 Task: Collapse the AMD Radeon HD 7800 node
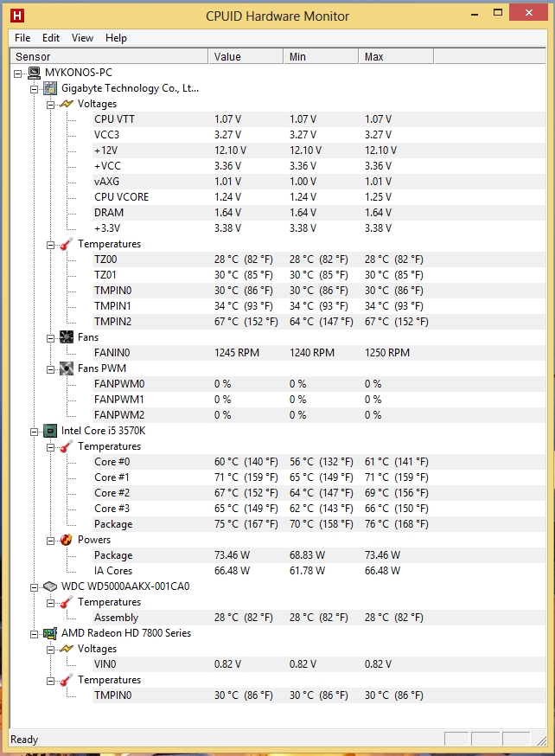[x=35, y=635]
